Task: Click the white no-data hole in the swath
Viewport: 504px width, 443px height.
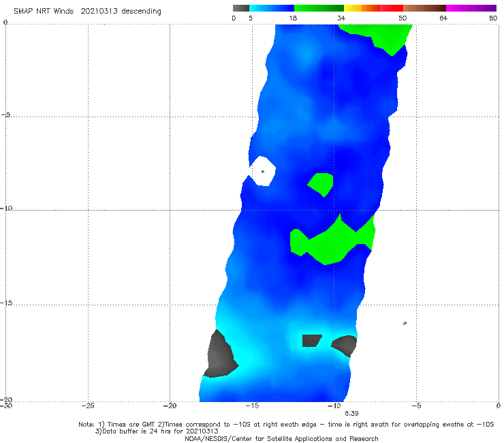Action: 263,171
